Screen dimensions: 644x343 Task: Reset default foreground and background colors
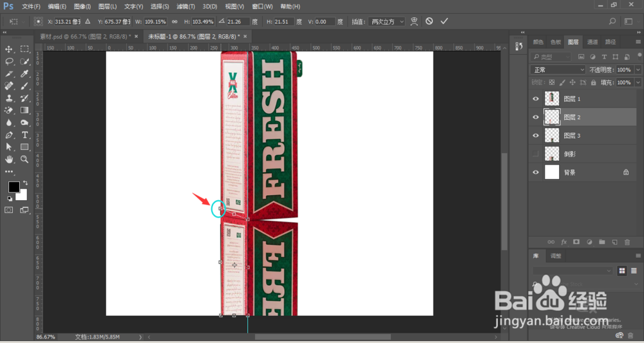click(10, 199)
